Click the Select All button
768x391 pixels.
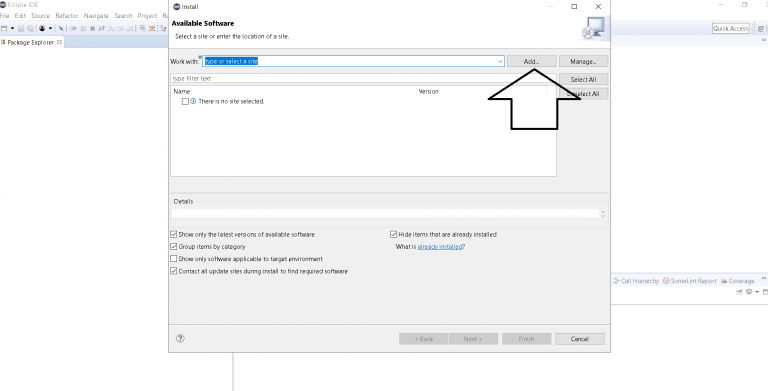coord(583,79)
